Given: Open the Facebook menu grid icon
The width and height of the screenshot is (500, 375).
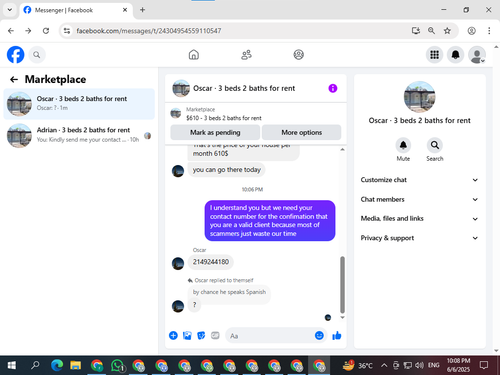Looking at the screenshot, I should point(434,55).
